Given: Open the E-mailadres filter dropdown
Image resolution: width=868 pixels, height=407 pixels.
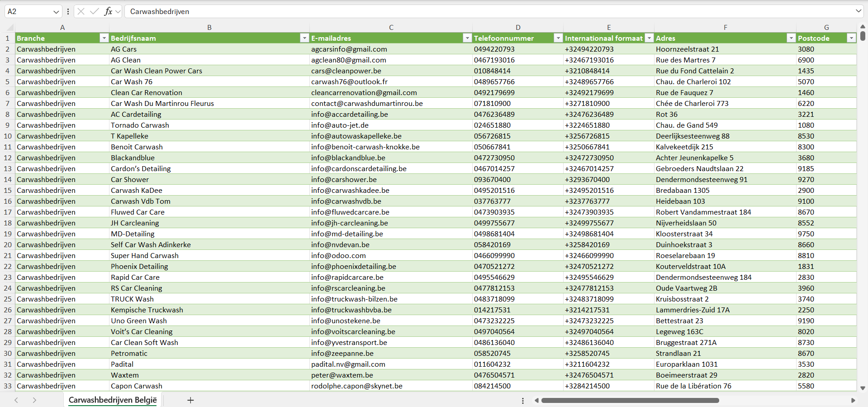Looking at the screenshot, I should pyautogui.click(x=467, y=38).
